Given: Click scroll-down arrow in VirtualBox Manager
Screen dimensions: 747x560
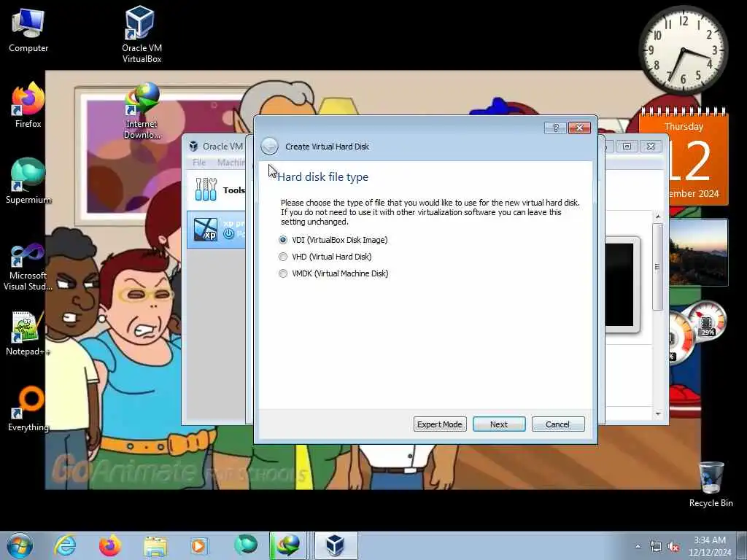Looking at the screenshot, I should (x=658, y=414).
